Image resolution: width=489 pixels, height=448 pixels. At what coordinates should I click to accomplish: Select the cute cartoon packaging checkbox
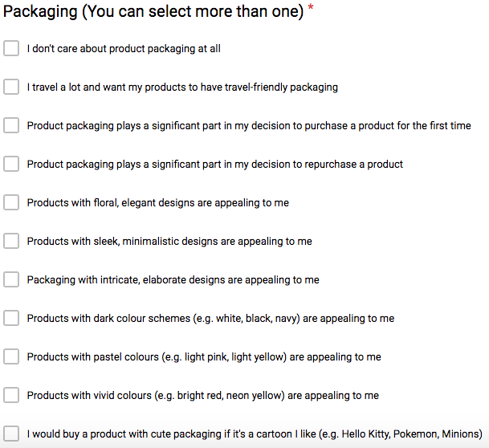pos(11,434)
